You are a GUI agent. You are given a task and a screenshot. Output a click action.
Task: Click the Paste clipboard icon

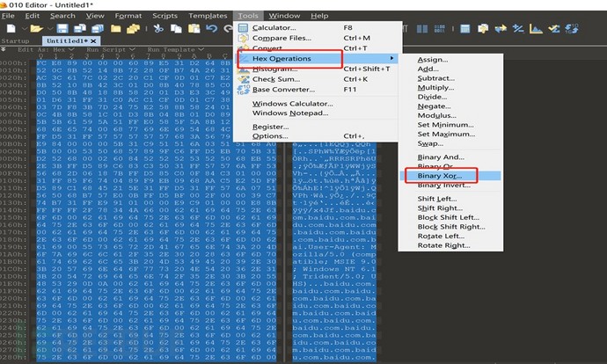pos(194,29)
